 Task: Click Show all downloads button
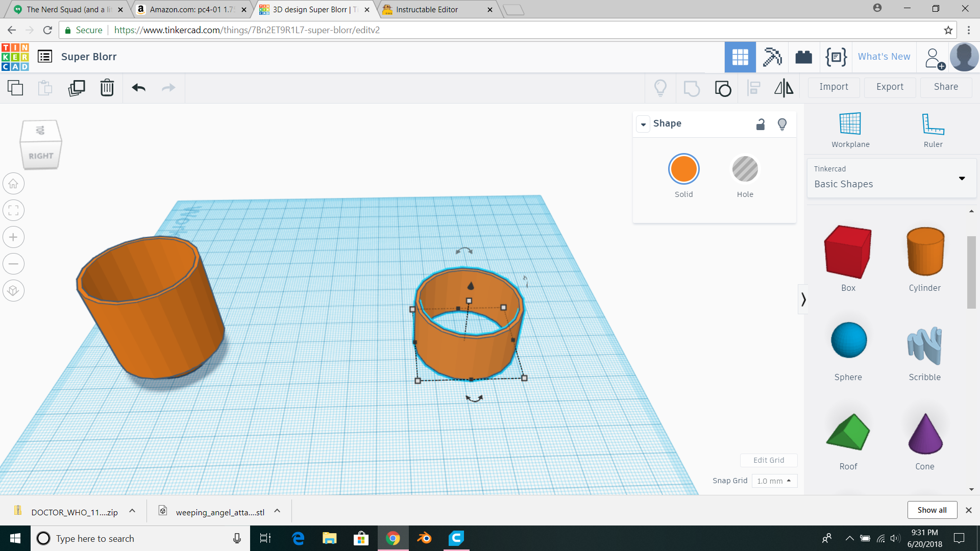[932, 510]
